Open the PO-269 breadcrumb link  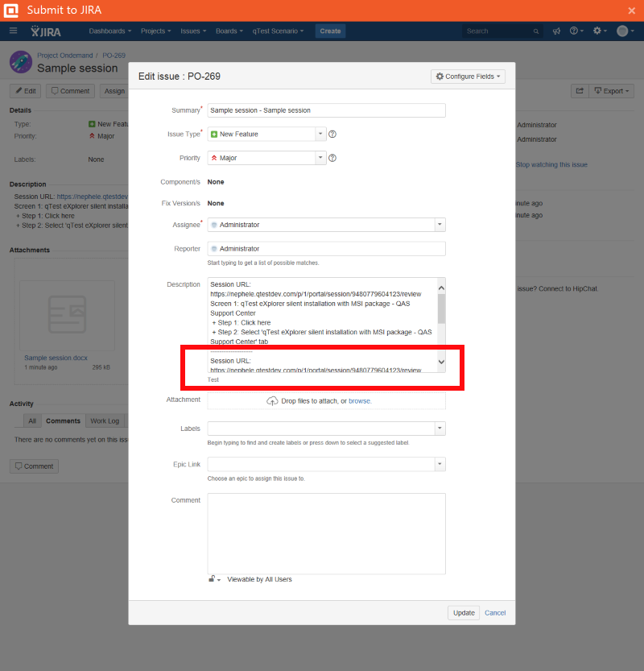coord(114,56)
